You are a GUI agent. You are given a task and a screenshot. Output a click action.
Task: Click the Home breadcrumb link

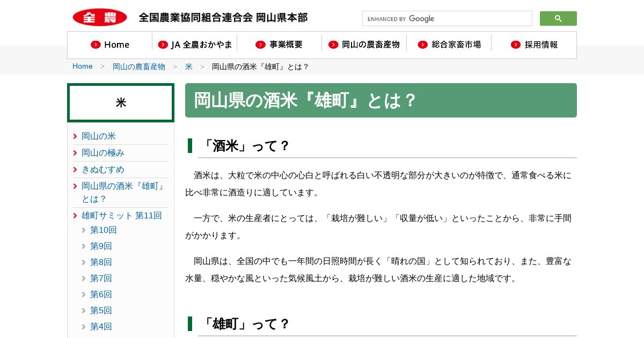tap(83, 67)
